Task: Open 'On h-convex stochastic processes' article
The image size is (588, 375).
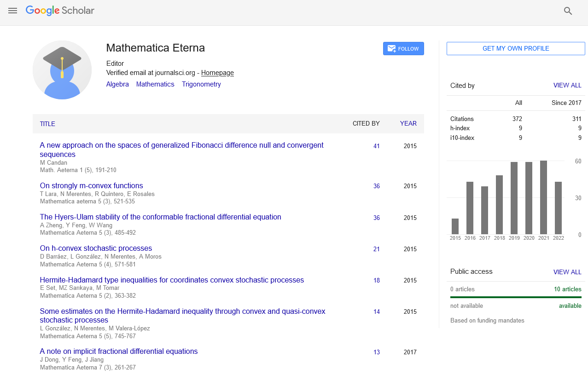Action: [x=96, y=248]
